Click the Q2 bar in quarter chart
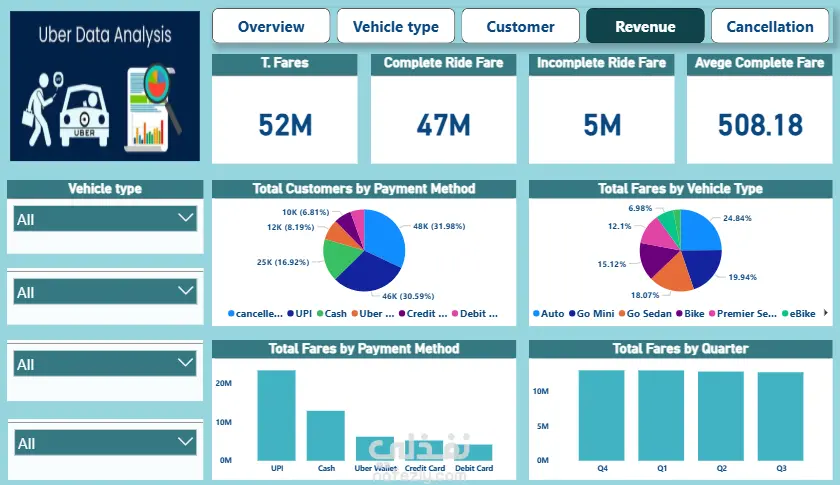Viewport: 840px width, 485px height. tap(721, 416)
